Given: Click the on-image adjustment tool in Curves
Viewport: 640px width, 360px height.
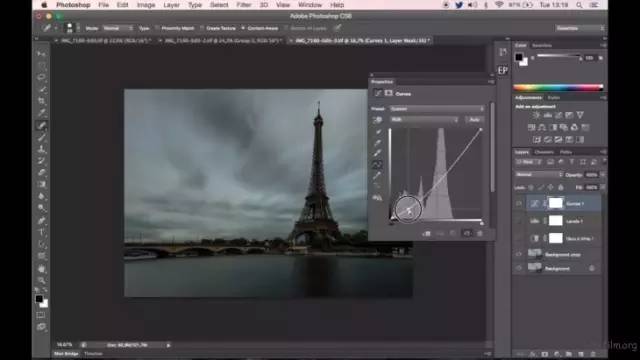Looking at the screenshot, I should point(377,120).
